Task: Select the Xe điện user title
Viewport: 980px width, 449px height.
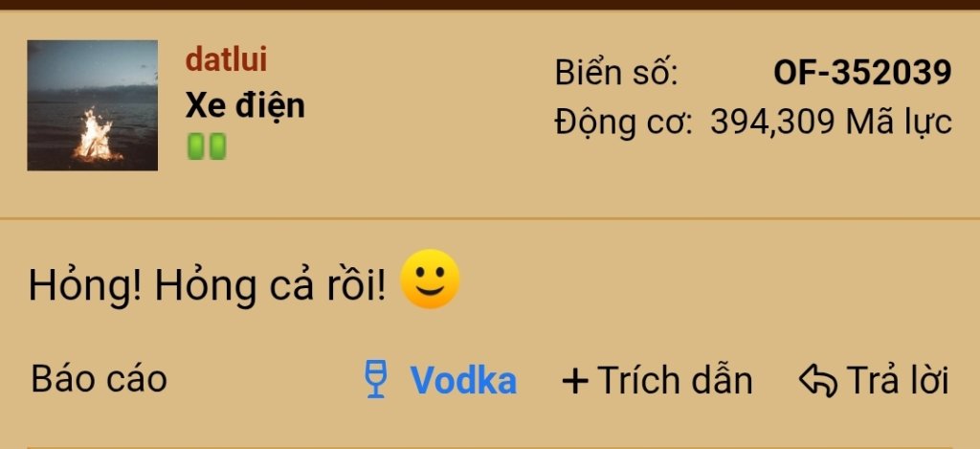Action: click(245, 105)
